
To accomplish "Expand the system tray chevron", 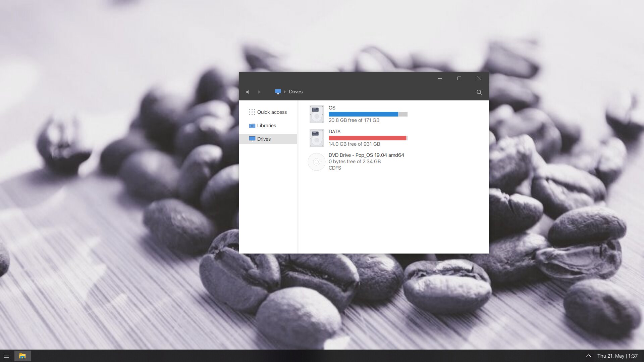I will pos(588,356).
